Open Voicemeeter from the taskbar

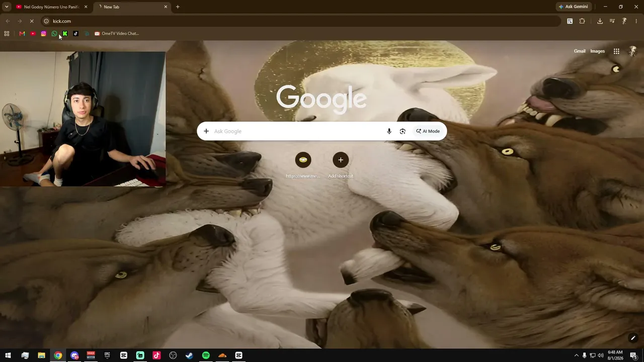pos(91,355)
